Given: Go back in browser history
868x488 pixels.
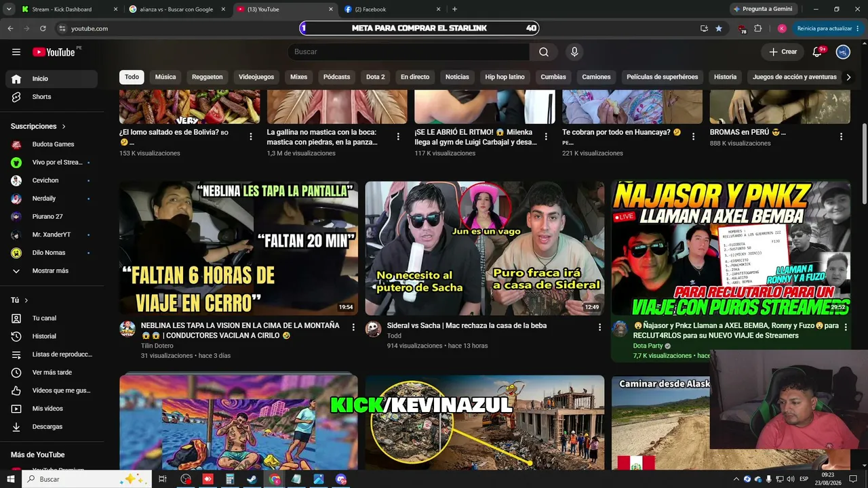Looking at the screenshot, I should tap(10, 28).
